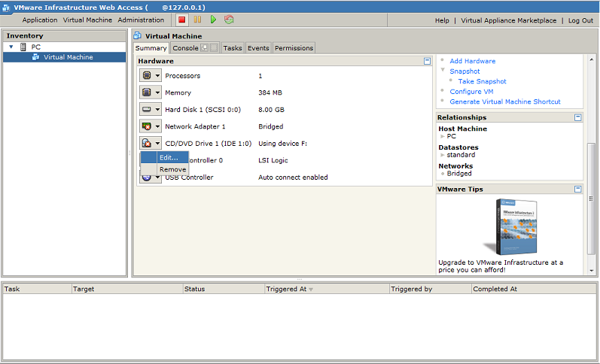Screen dimensions: 600x364
Task: Collapse the Hardware panel
Action: (x=427, y=61)
